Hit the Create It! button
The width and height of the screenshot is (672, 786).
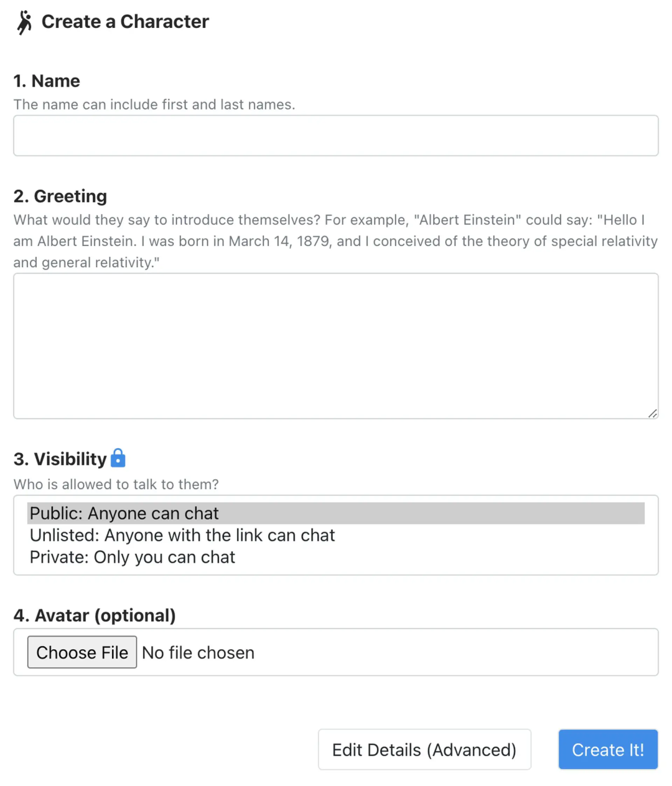[x=608, y=750]
